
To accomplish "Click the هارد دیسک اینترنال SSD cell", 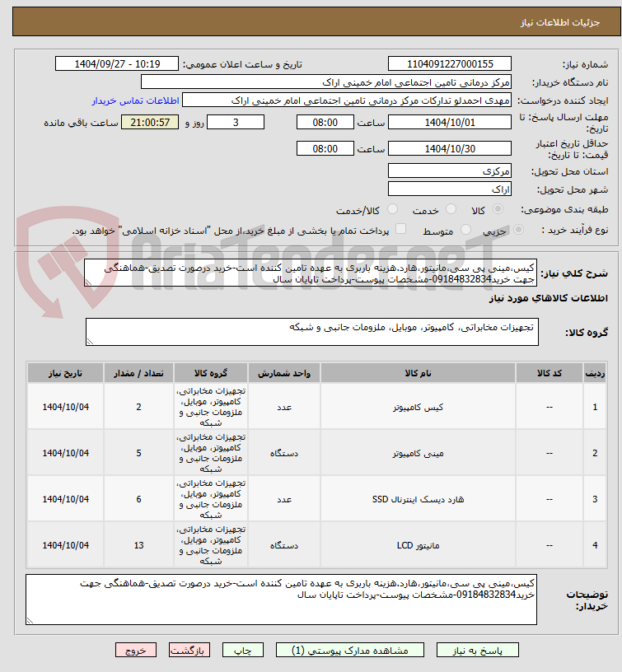I will pos(418,499).
